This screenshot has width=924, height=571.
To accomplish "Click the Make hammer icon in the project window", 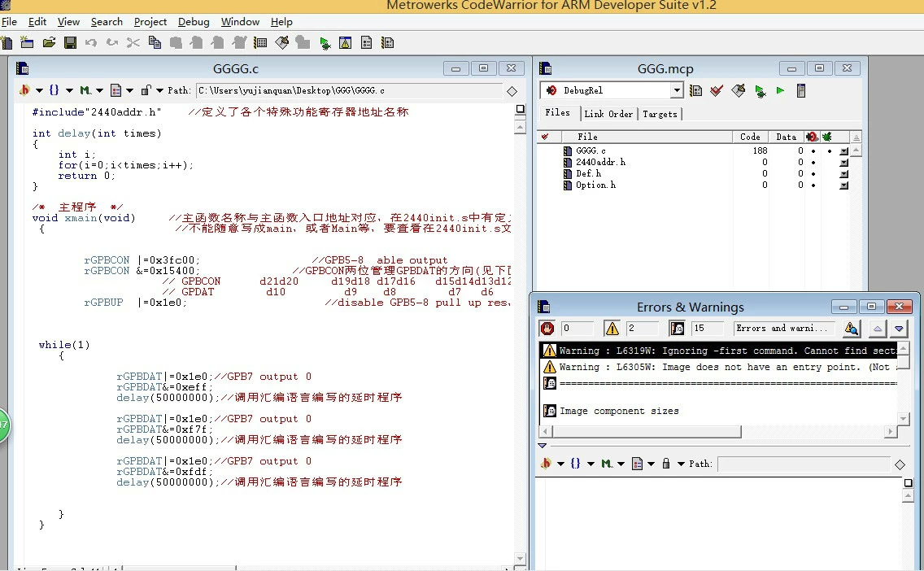I will coord(738,90).
